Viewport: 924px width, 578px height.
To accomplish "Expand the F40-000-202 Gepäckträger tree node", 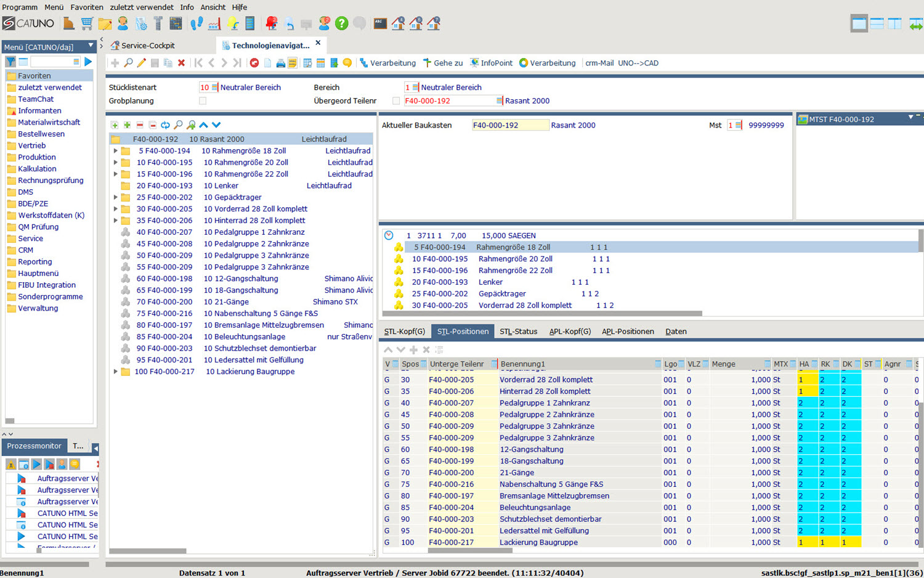I will (115, 197).
